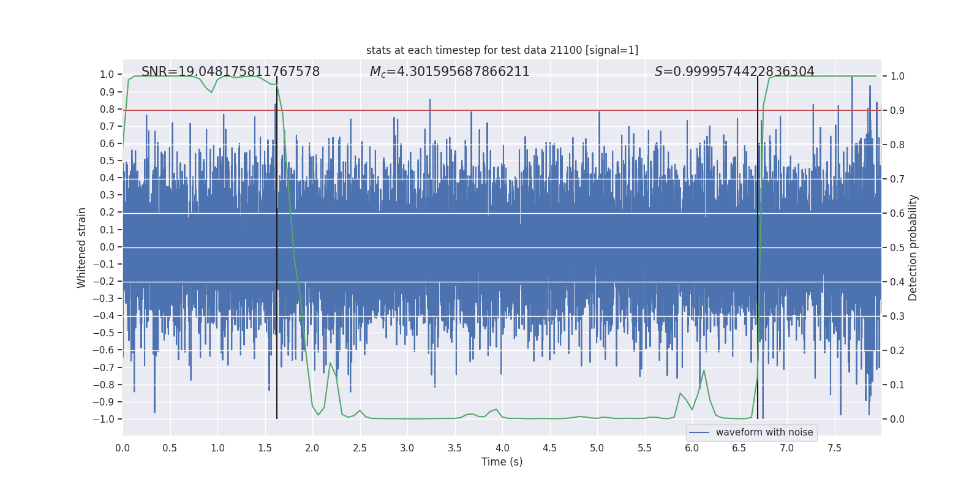Click the Time axis tick label 1.0
Viewport: 980px width, 490px height.
217,448
